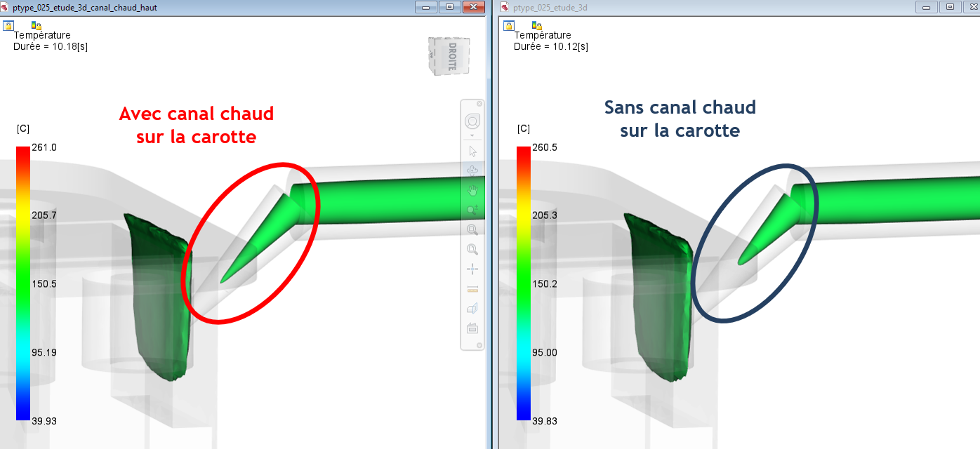Toggle the scale lock in right window
Image resolution: width=980 pixels, height=449 pixels.
click(x=536, y=25)
